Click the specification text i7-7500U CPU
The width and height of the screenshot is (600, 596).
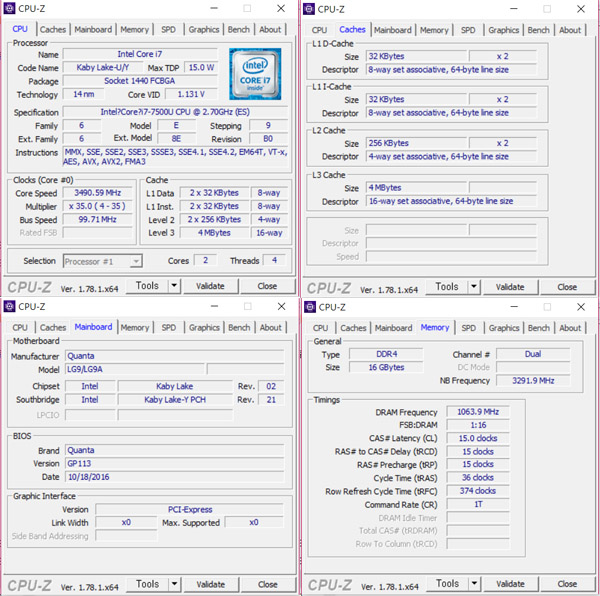175,112
